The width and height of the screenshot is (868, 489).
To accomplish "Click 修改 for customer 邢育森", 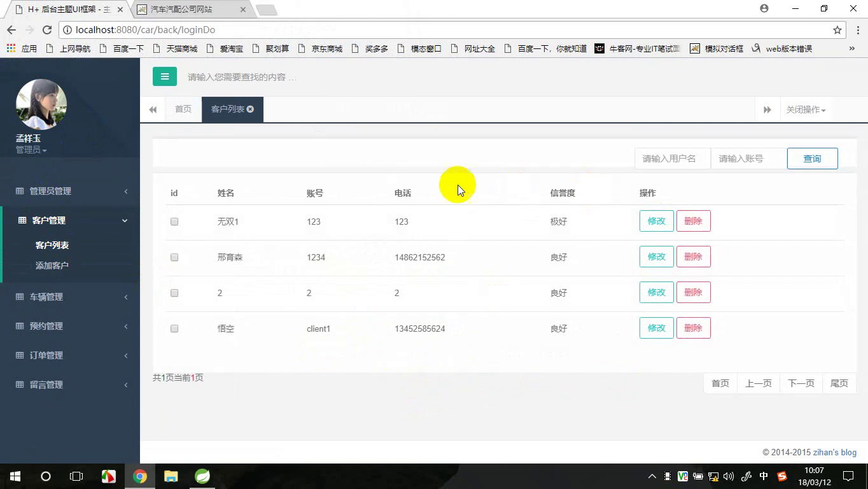I will click(x=656, y=257).
